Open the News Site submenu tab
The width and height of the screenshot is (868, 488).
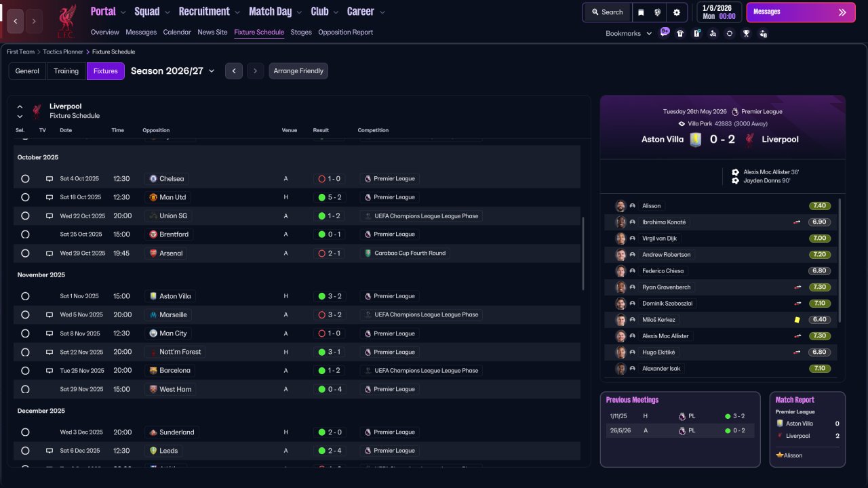(x=212, y=32)
